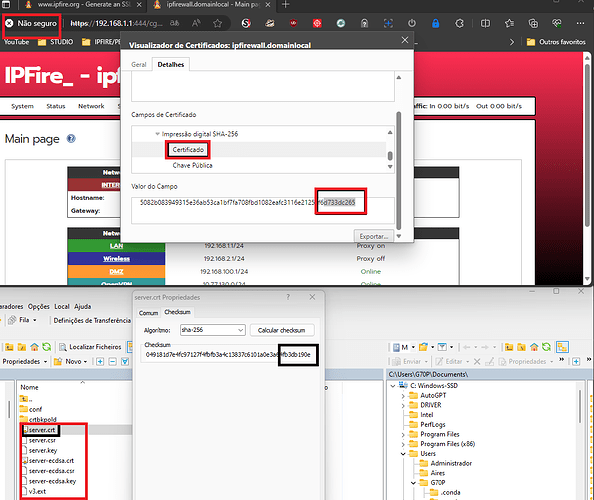Click the Wireless network link
Image resolution: width=594 pixels, height=500 pixels.
pyautogui.click(x=116, y=259)
